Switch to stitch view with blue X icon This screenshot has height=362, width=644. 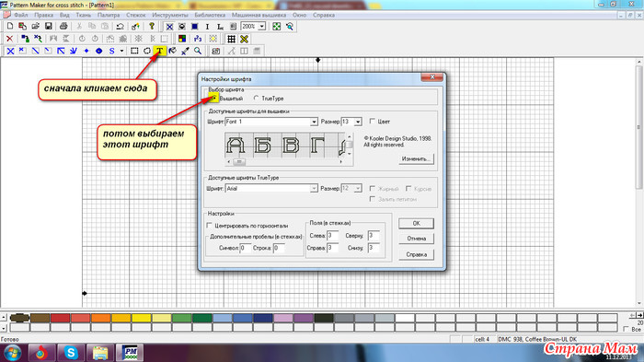click(x=169, y=27)
